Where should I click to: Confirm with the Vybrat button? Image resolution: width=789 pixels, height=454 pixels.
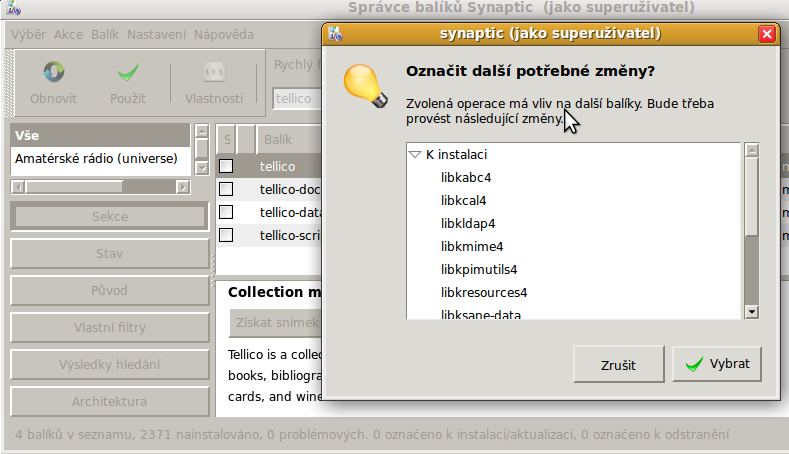pos(717,364)
